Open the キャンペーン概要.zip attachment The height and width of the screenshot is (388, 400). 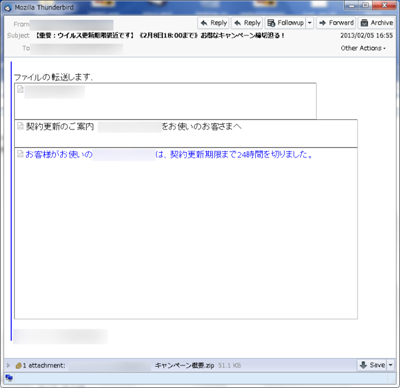tap(184, 366)
